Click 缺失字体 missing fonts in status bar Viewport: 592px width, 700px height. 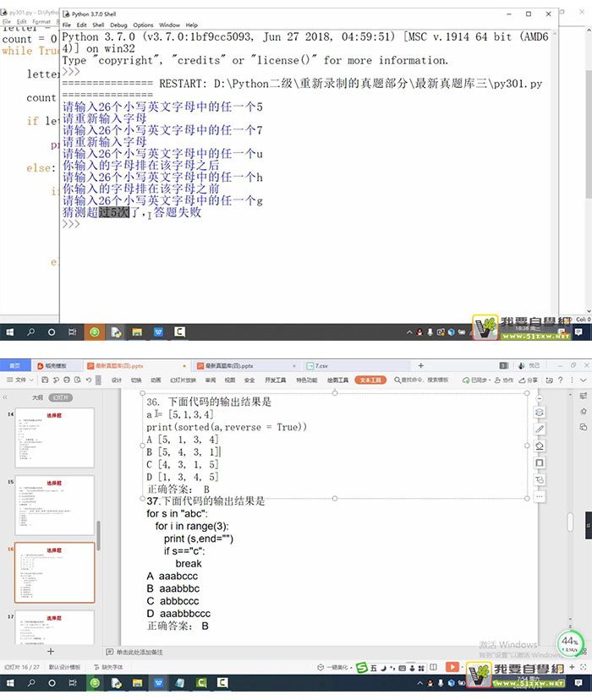108,667
